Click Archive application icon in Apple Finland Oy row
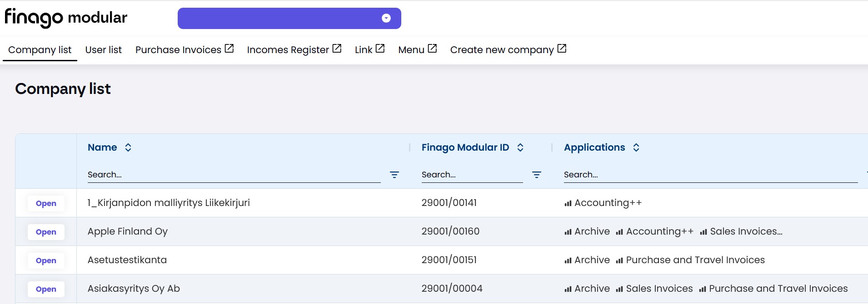The width and height of the screenshot is (868, 304). click(568, 232)
